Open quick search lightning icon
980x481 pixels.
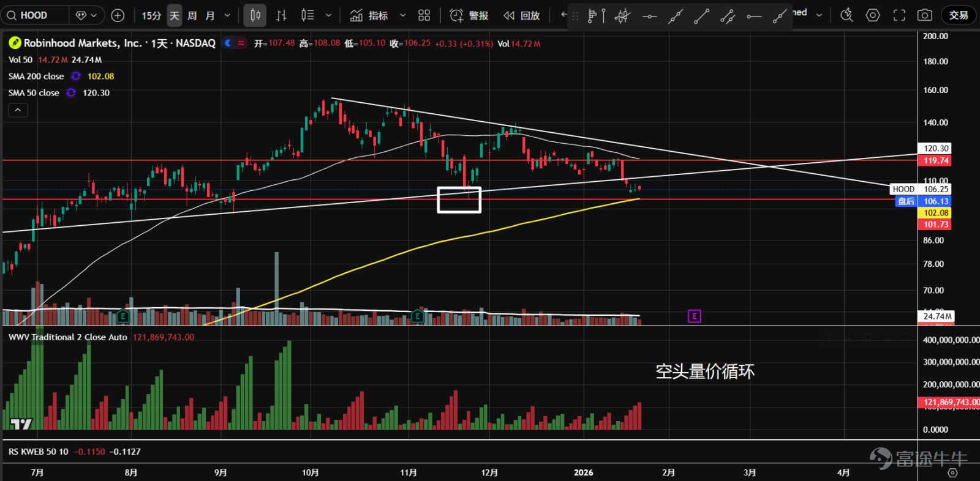click(x=847, y=15)
